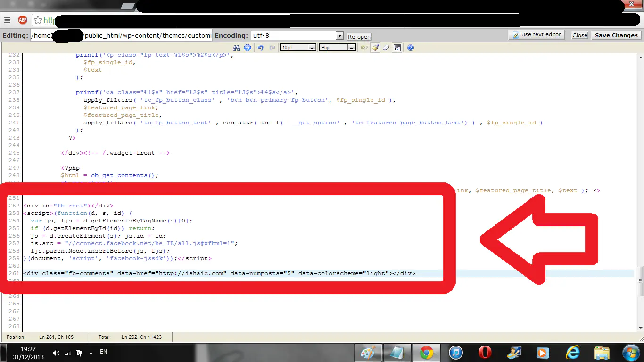Click the Re-open button
644x362 pixels.
(x=359, y=36)
